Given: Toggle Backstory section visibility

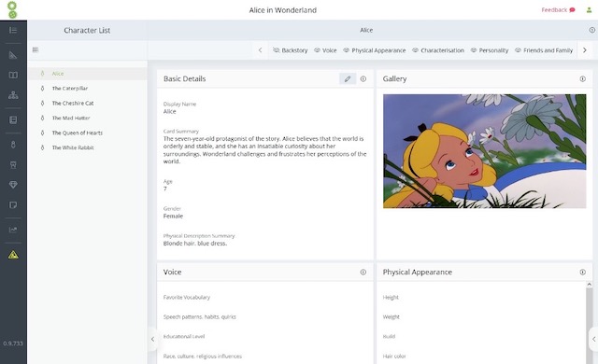Looking at the screenshot, I should 277,50.
